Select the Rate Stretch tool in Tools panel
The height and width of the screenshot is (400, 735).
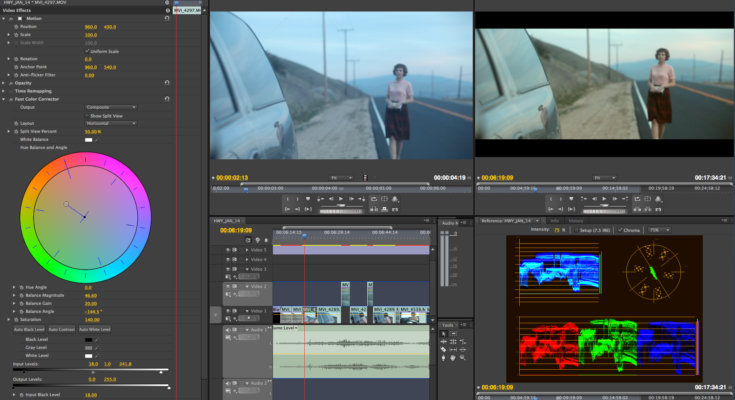click(x=463, y=342)
